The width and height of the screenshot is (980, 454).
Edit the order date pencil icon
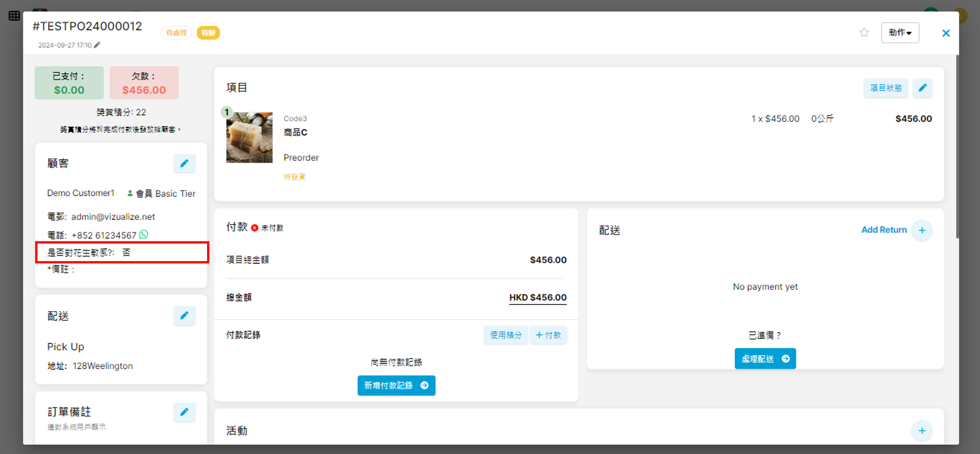[97, 45]
